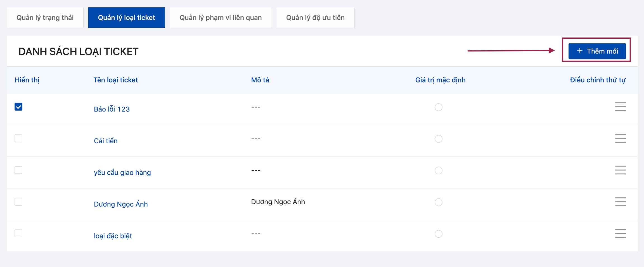The height and width of the screenshot is (267, 644).
Task: Open Quản lý phạm vi liên quan tab
Action: click(221, 18)
